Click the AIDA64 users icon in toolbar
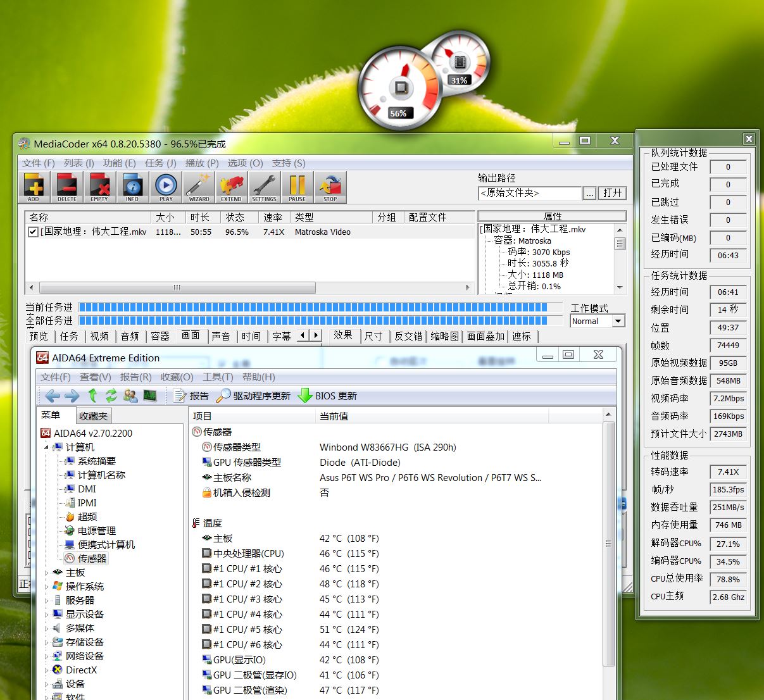The image size is (764, 700). point(130,396)
